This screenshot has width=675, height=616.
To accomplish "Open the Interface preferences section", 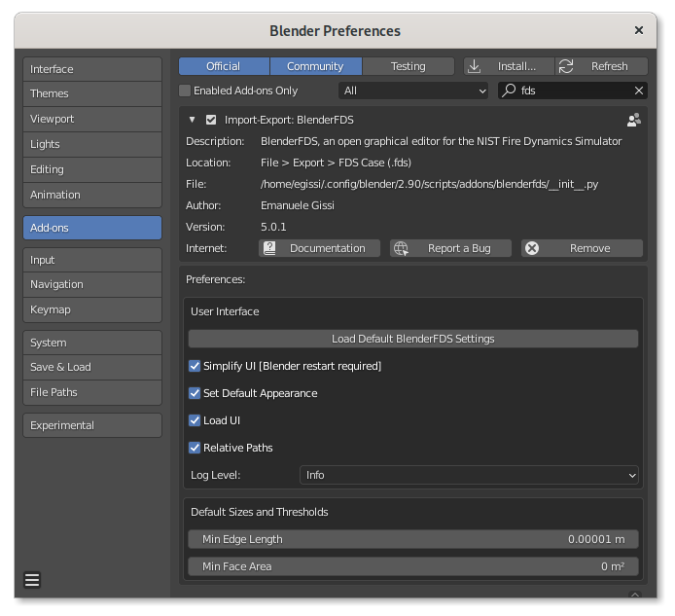I will tap(92, 69).
